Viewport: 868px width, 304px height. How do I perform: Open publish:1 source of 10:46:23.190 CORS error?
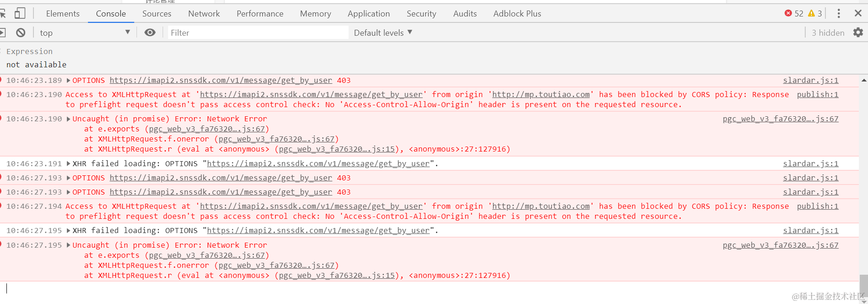tap(818, 95)
